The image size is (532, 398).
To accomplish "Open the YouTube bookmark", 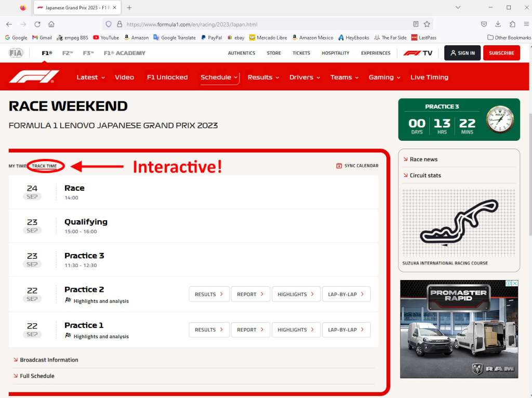I will [x=106, y=37].
